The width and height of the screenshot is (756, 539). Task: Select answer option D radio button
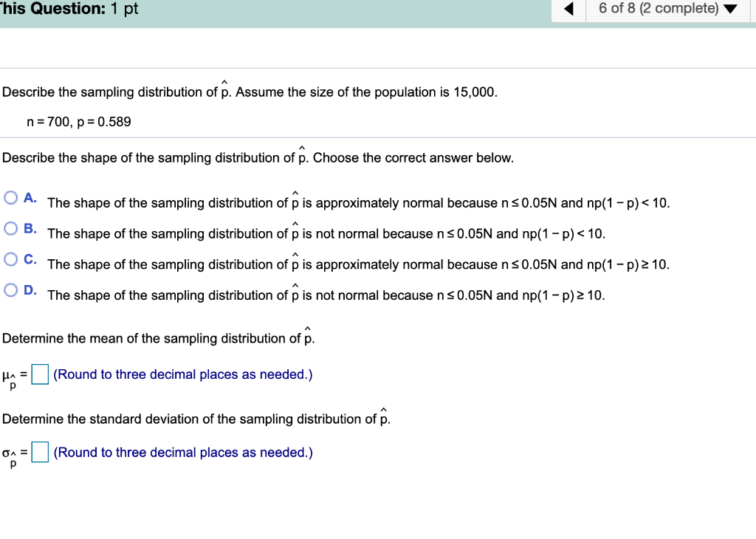[x=10, y=289]
